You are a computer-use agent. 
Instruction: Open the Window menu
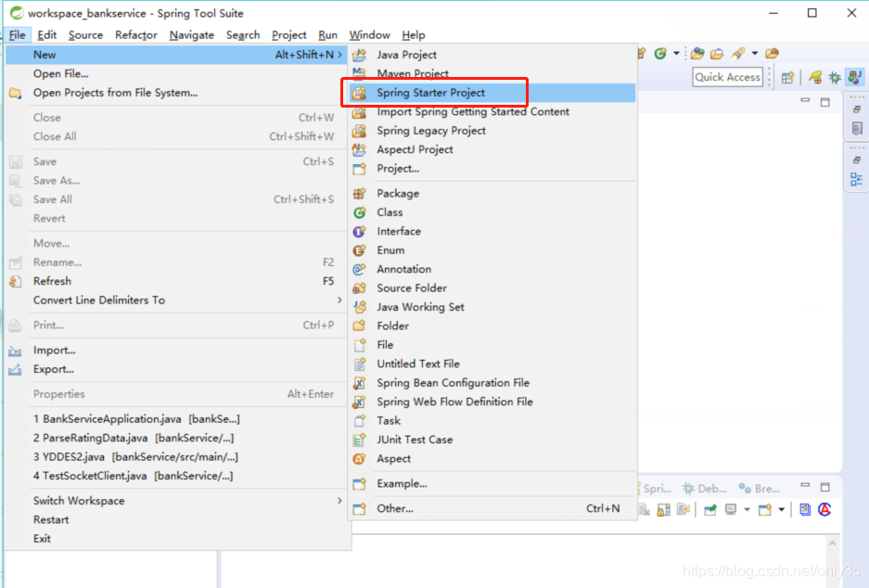(x=369, y=35)
